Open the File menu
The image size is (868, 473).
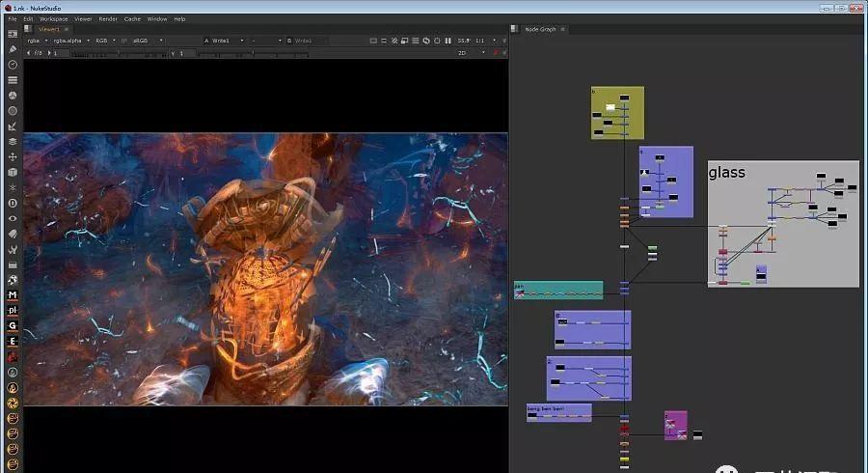pyautogui.click(x=13, y=19)
